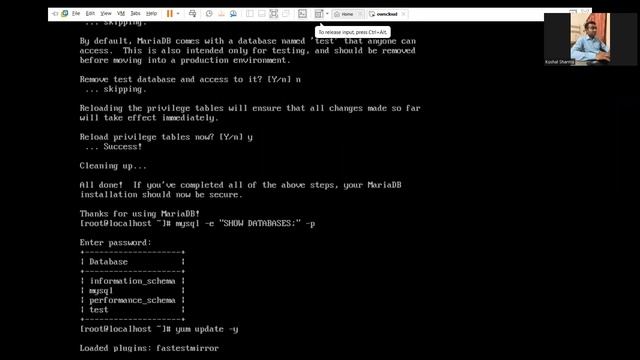The image size is (640, 360).
Task: Close the owncloud tab
Action: (x=403, y=14)
